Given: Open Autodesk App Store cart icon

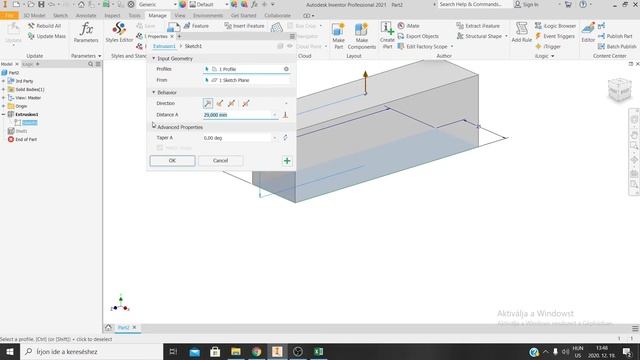Looking at the screenshot, I should click(568, 4).
